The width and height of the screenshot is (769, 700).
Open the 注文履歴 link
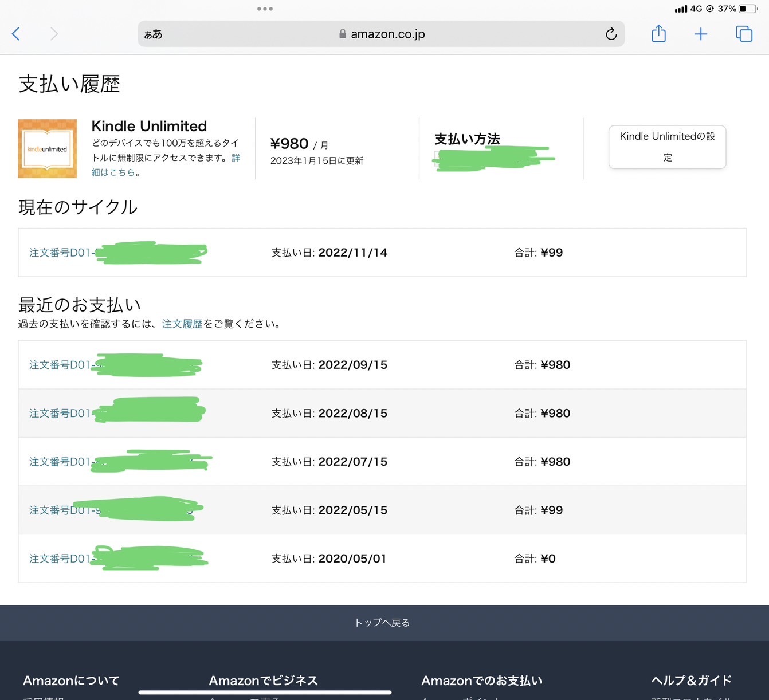pos(182,324)
